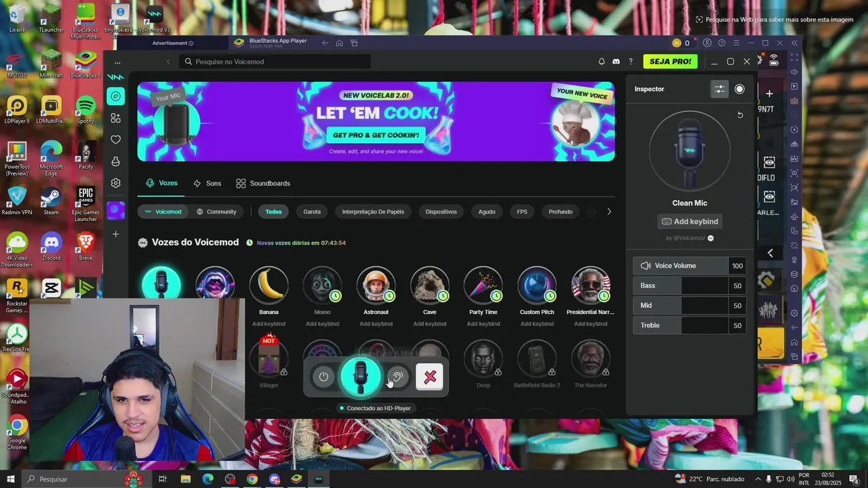Open Inspector sliders settings view

719,89
